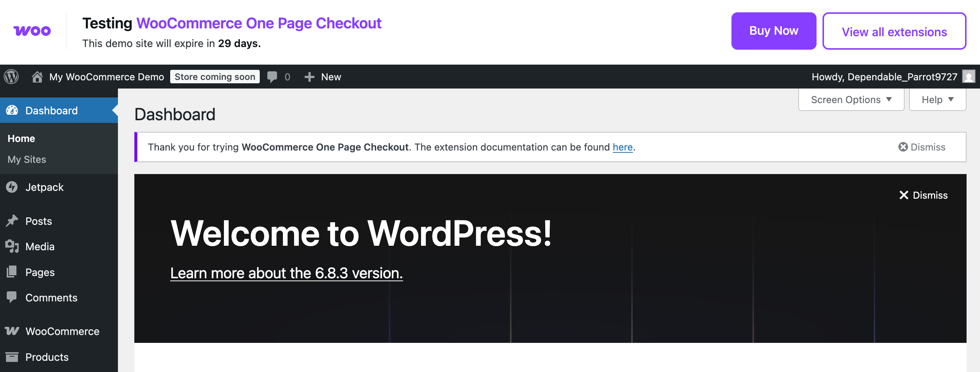Screen dimensions: 980x372
Task: Open the documentation 'here' link
Action: pos(622,147)
